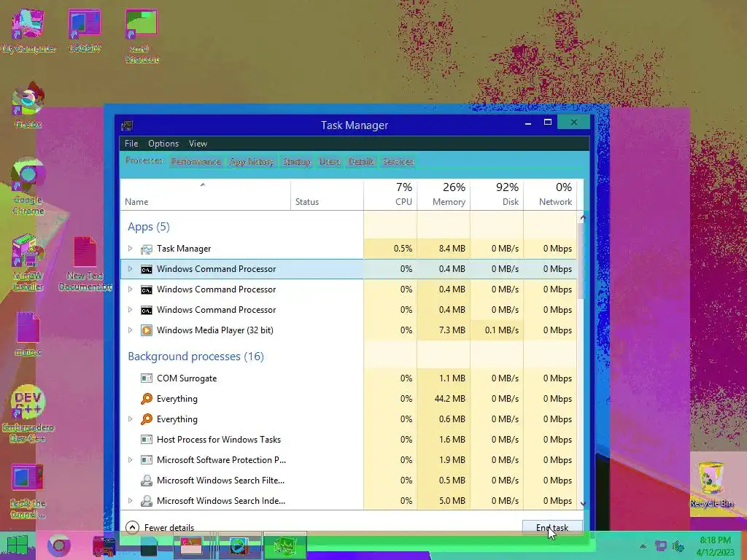Image resolution: width=747 pixels, height=560 pixels.
Task: Select the Google Chrome desktop shortcut
Action: tap(28, 187)
